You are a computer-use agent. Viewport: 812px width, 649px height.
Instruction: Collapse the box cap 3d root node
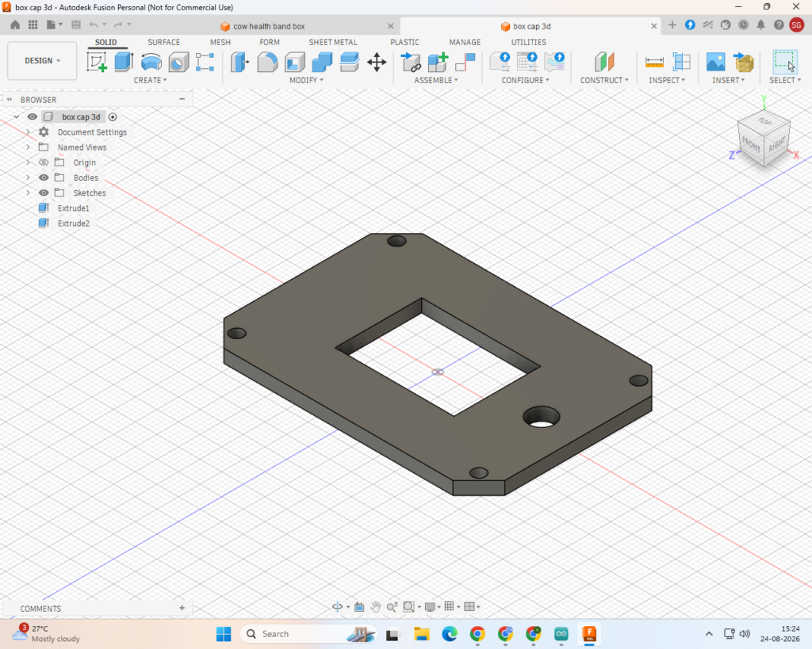[17, 117]
